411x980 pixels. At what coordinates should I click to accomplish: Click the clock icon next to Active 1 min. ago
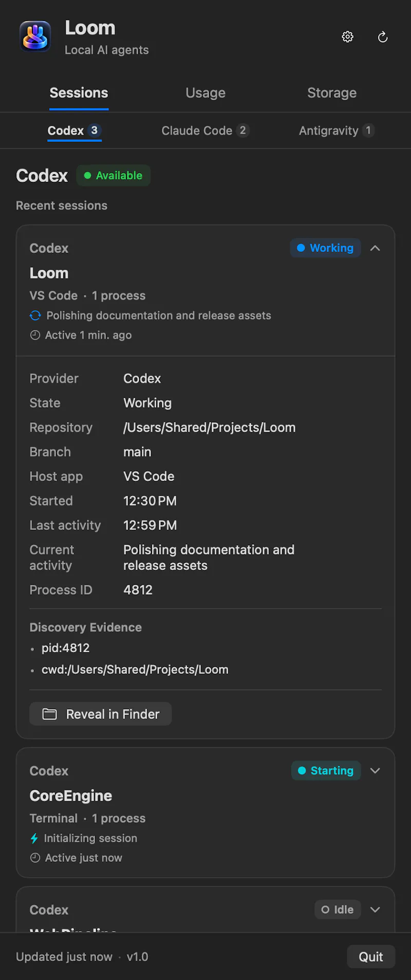pyautogui.click(x=35, y=335)
